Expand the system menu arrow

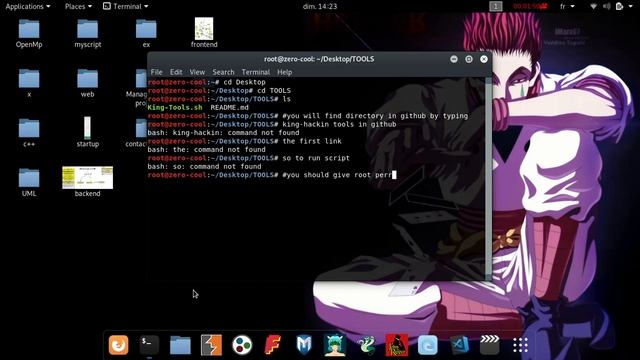[631, 6]
